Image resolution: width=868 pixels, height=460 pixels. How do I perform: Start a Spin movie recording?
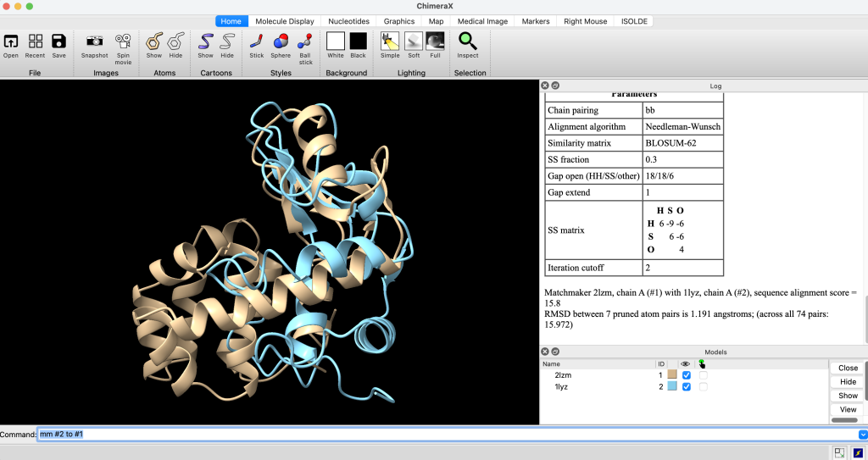pyautogui.click(x=123, y=42)
